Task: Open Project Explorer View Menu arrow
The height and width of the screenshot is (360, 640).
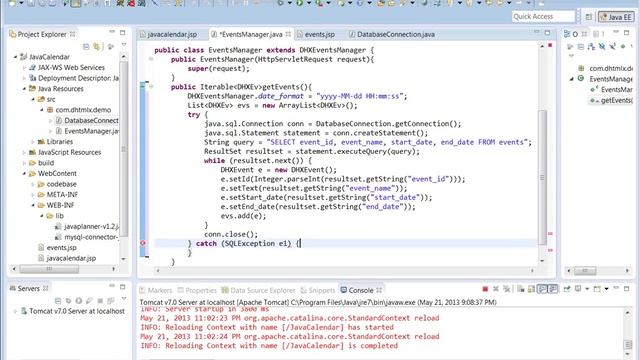Action: (x=124, y=45)
